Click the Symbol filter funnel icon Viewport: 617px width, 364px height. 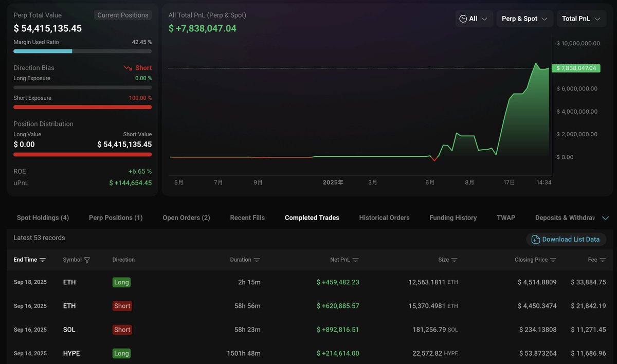87,260
